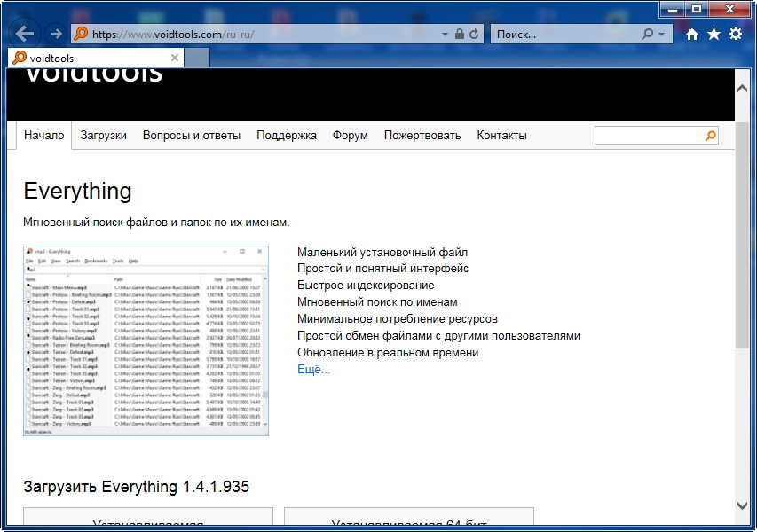Image resolution: width=757 pixels, height=532 pixels.
Task: Click text Быстрое индексирование
Action: pos(366,286)
